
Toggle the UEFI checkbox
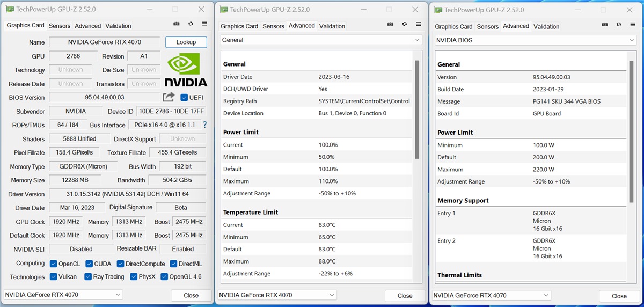(184, 97)
